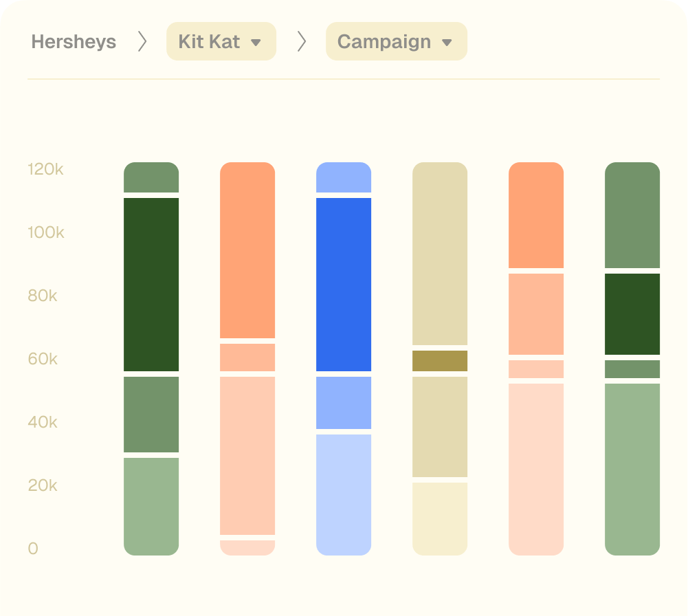Open the Kit Kat dropdown
The image size is (688, 616).
(221, 41)
